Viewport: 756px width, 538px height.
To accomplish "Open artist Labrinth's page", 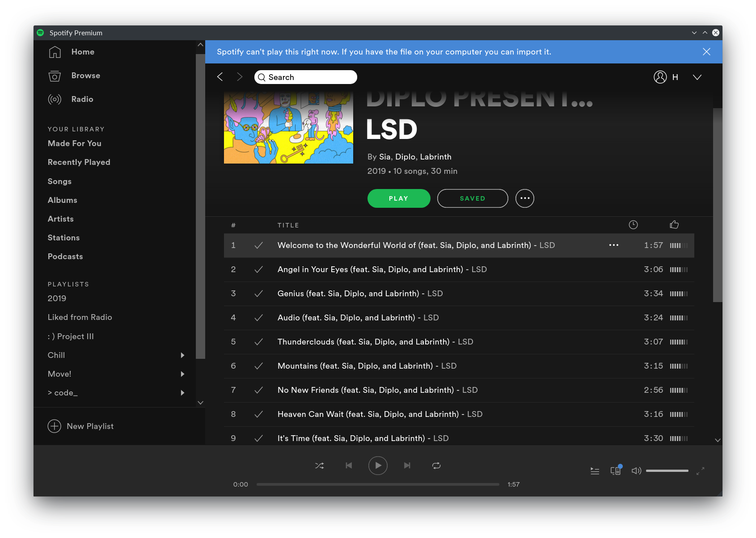I will (436, 157).
